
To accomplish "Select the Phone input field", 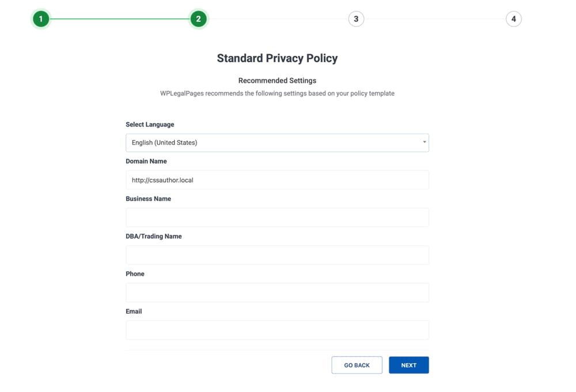I will (x=277, y=292).
